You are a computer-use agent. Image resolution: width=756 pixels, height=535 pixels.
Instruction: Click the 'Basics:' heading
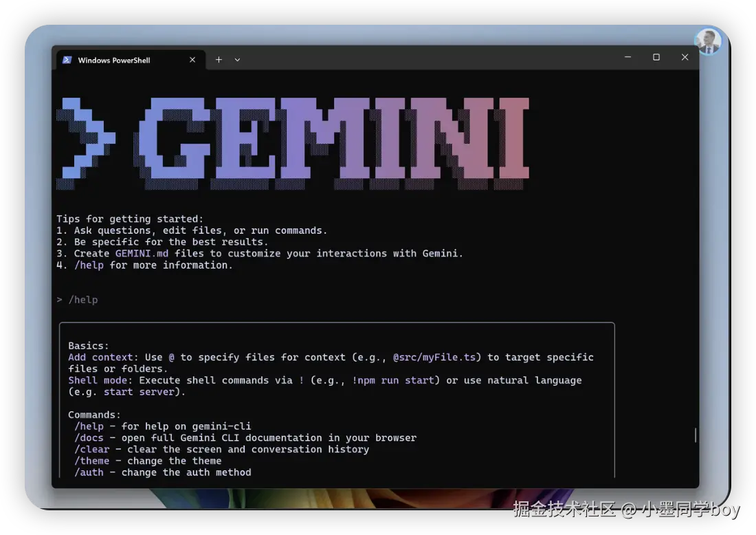pyautogui.click(x=89, y=345)
